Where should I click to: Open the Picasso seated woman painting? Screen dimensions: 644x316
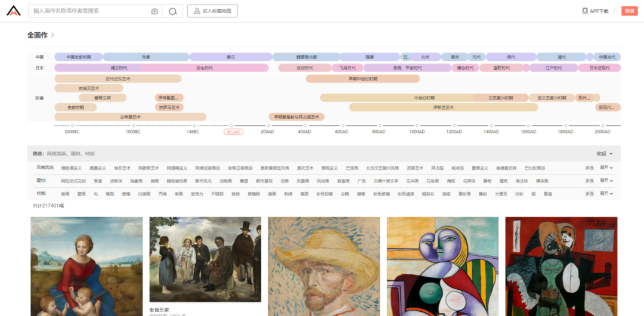pos(442,267)
